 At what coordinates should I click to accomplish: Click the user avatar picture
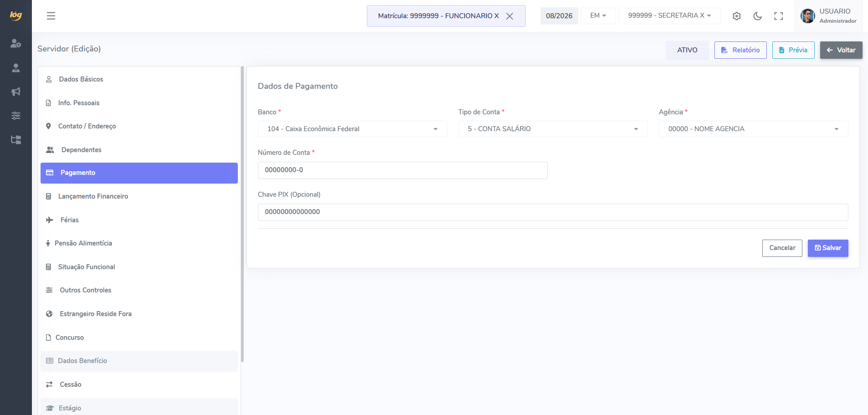[808, 16]
